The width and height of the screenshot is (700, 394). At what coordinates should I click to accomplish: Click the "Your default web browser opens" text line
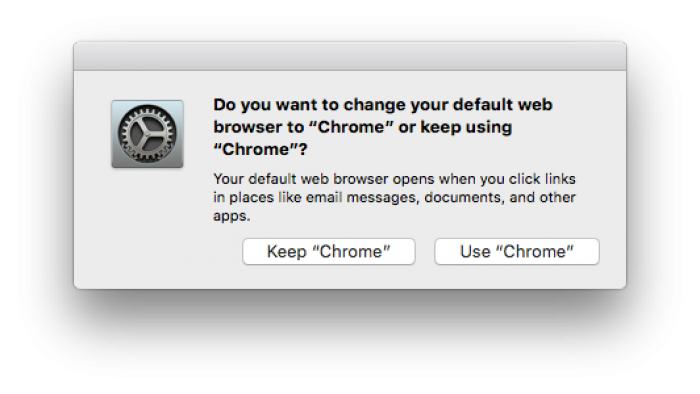coord(394,179)
